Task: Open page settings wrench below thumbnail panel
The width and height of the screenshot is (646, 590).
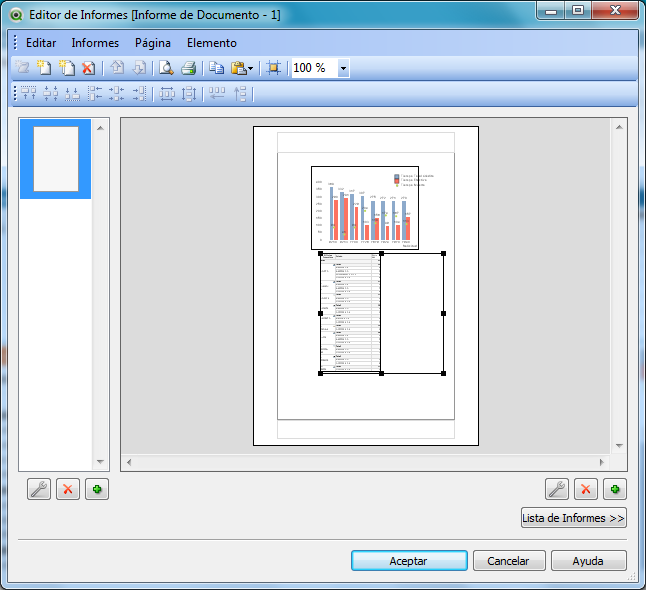Action: (x=40, y=490)
